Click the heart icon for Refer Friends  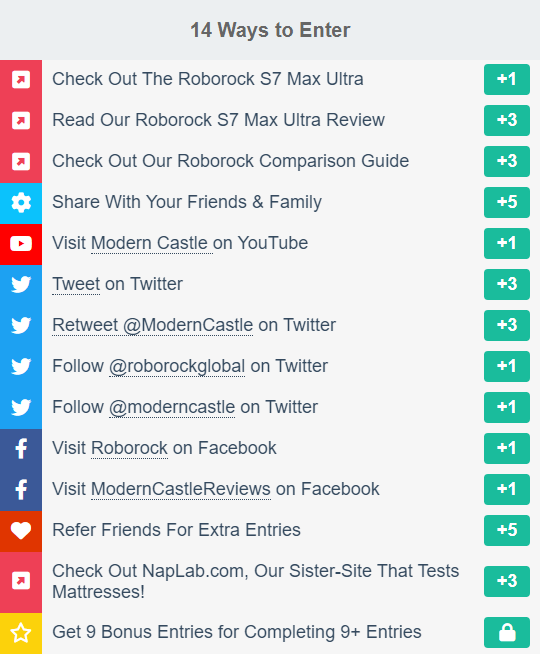tap(21, 531)
